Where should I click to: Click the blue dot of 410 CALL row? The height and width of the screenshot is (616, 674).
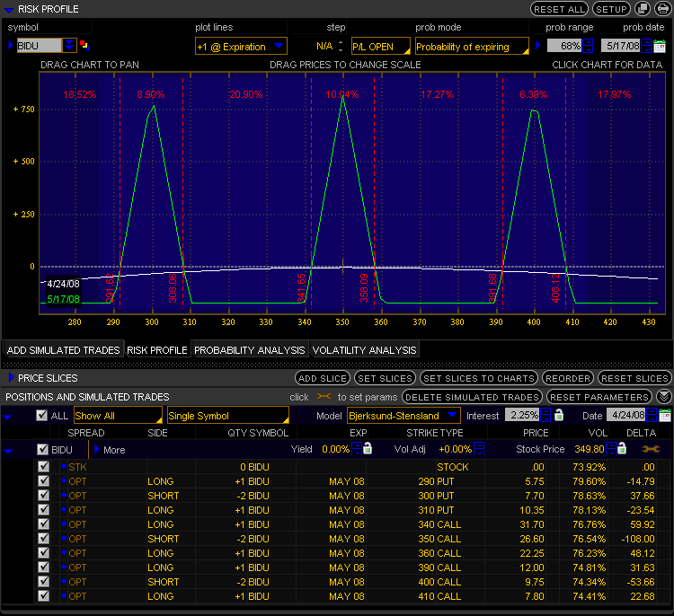64,595
